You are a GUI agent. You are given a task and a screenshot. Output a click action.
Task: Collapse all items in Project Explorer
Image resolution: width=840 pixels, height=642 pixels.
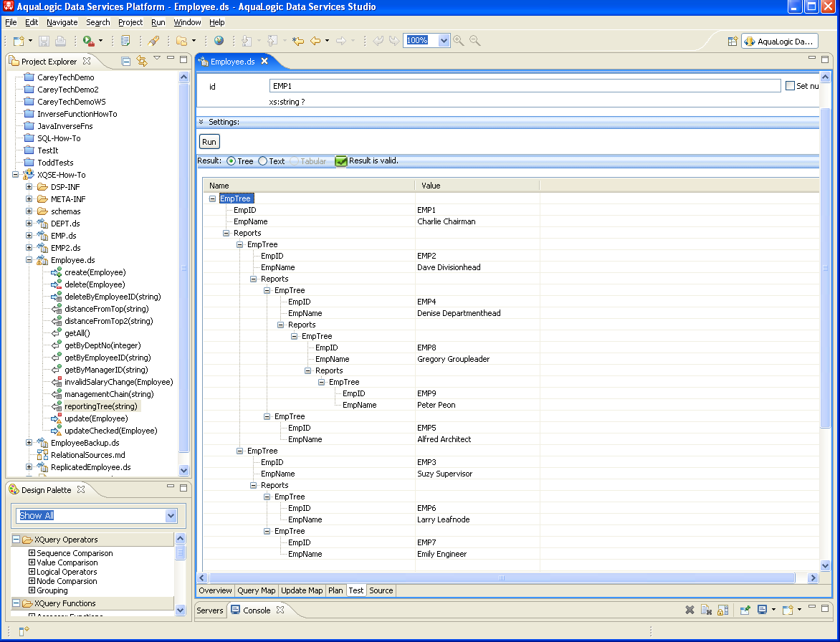pyautogui.click(x=126, y=62)
